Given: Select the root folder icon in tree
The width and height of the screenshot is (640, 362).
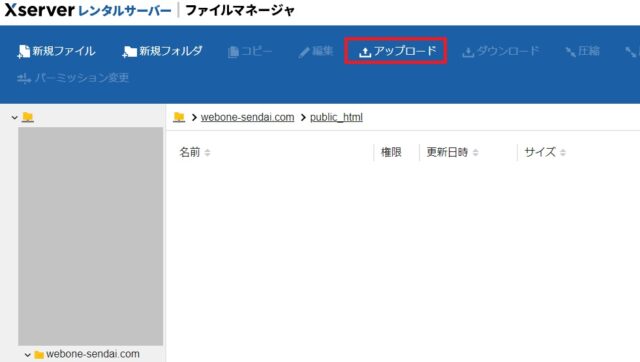Looking at the screenshot, I should pyautogui.click(x=28, y=117).
